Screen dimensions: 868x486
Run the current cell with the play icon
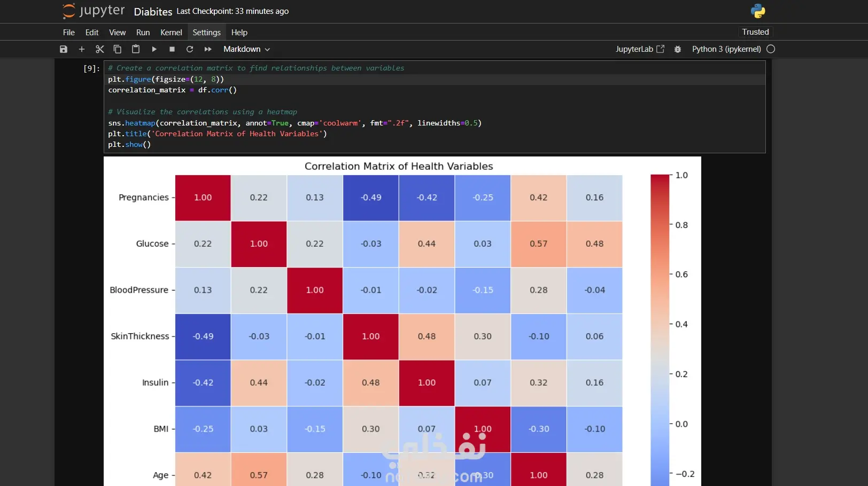click(154, 49)
